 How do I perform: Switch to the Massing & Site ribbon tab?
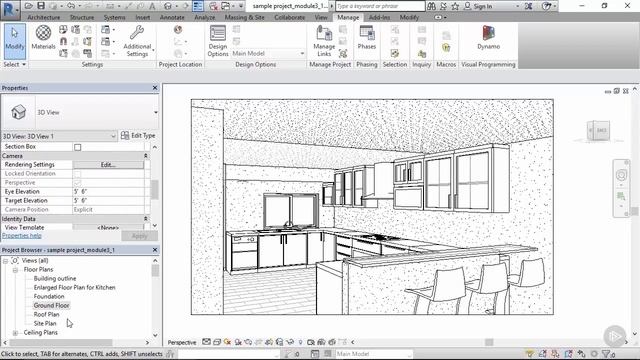tap(244, 18)
